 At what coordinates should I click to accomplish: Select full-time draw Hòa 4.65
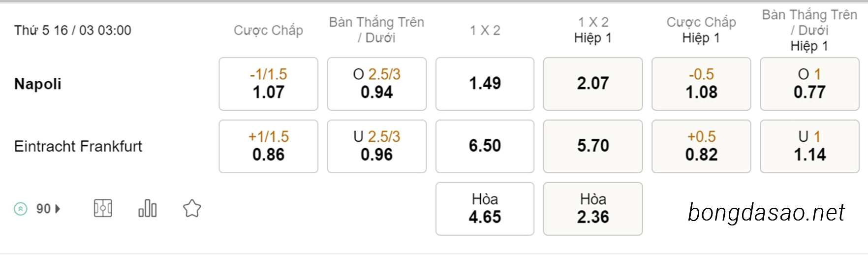(485, 209)
